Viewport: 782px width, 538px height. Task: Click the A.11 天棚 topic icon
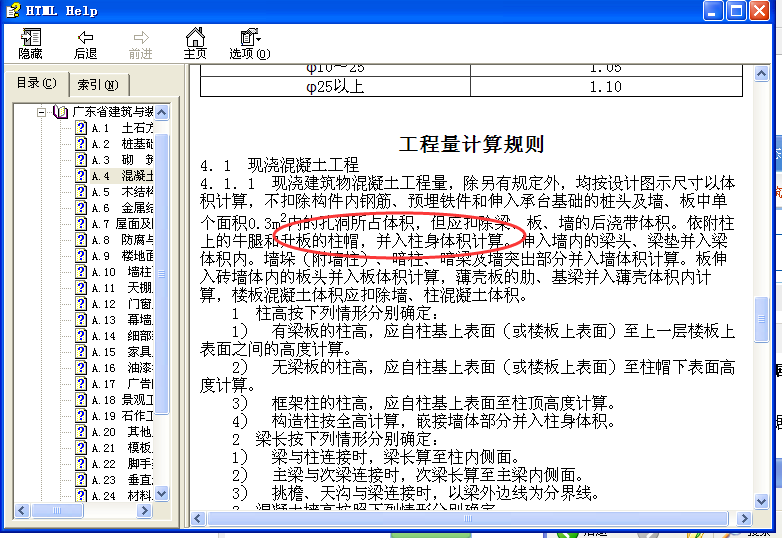[x=81, y=287]
